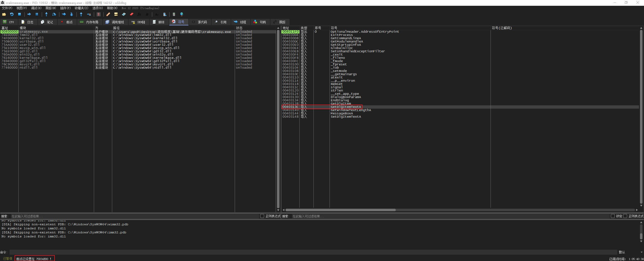
Task: Click the symbol list horizontal scrollbar
Action: (x=340, y=210)
